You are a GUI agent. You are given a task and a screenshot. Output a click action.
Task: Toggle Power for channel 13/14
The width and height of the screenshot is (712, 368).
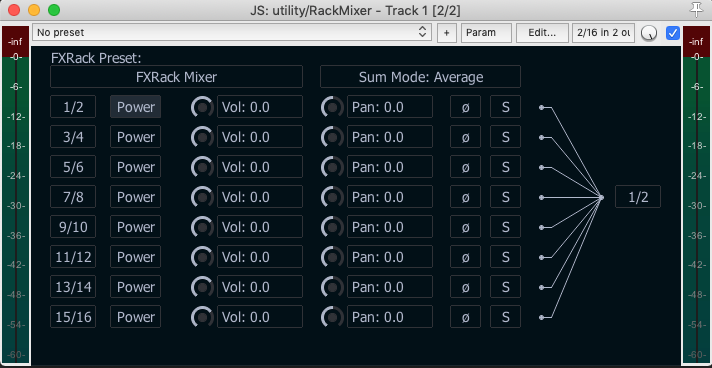[x=135, y=287]
